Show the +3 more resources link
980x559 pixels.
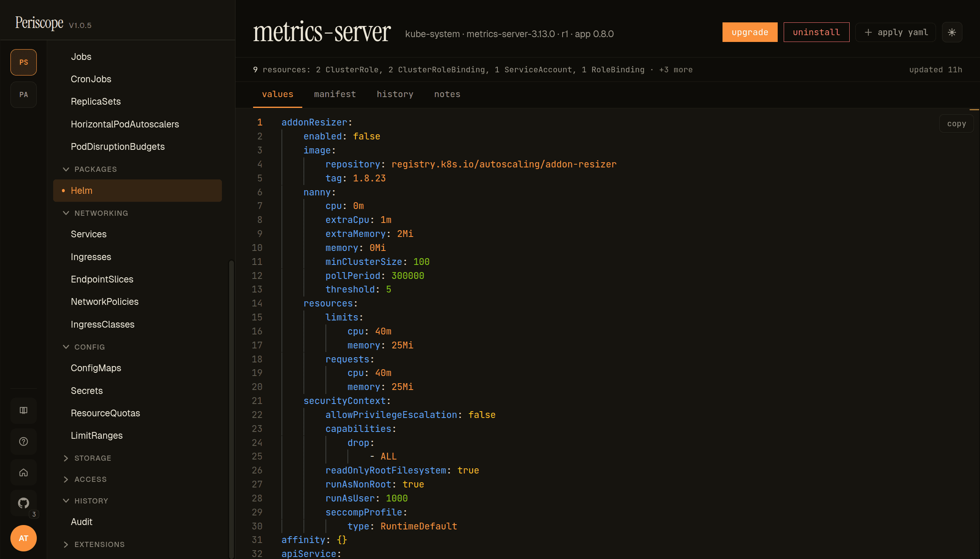[676, 70]
